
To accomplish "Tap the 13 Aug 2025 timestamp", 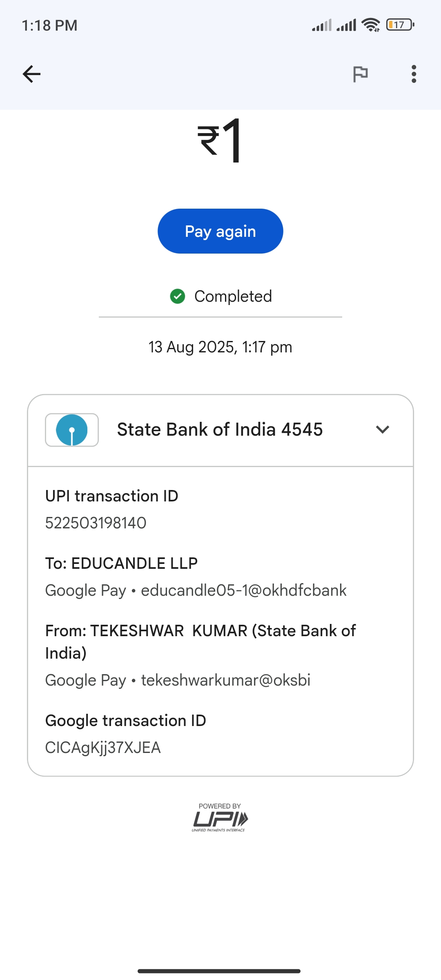I will click(220, 347).
